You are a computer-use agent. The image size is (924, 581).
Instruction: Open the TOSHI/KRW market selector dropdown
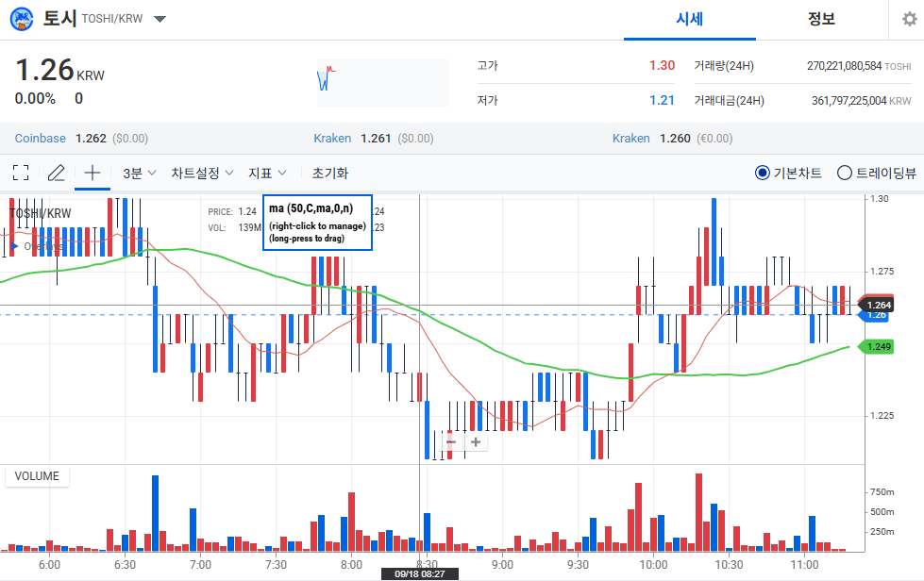[x=160, y=19]
